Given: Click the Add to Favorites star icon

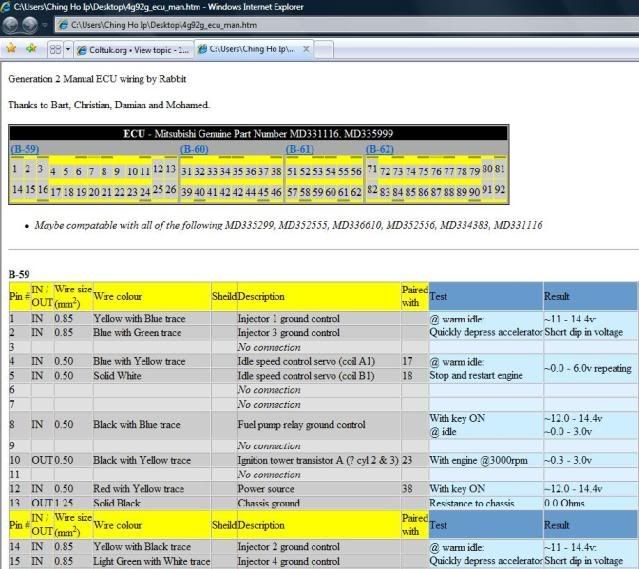Looking at the screenshot, I should pos(31,48).
